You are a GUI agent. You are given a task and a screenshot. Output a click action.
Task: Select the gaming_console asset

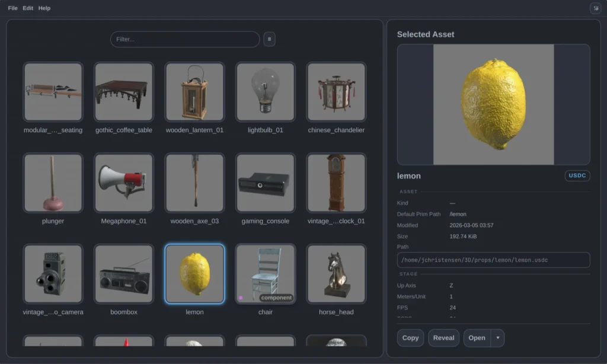265,183
